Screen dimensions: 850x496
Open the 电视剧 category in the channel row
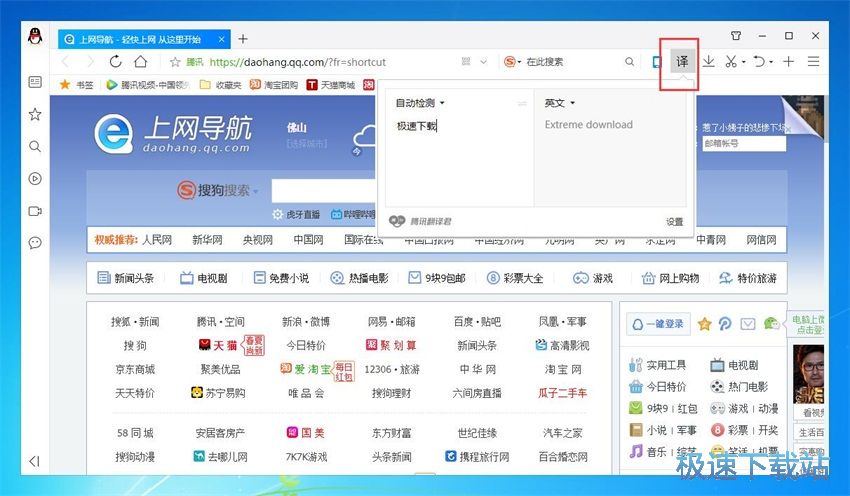coord(204,278)
